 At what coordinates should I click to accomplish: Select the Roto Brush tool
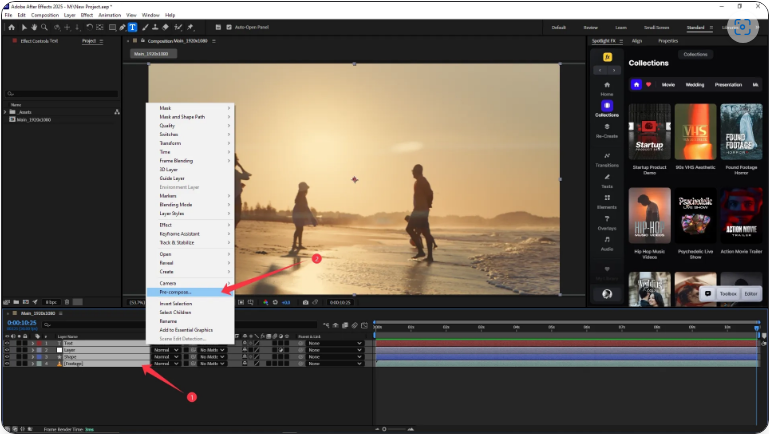pos(178,27)
